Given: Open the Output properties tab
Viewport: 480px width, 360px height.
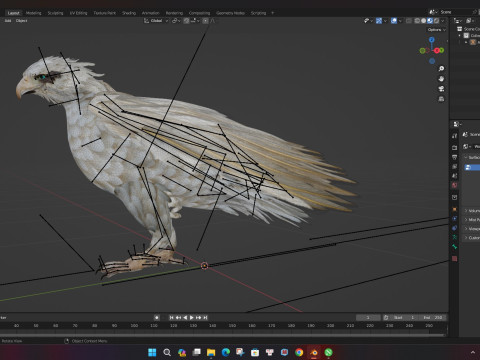Looking at the screenshot, I should [x=454, y=157].
